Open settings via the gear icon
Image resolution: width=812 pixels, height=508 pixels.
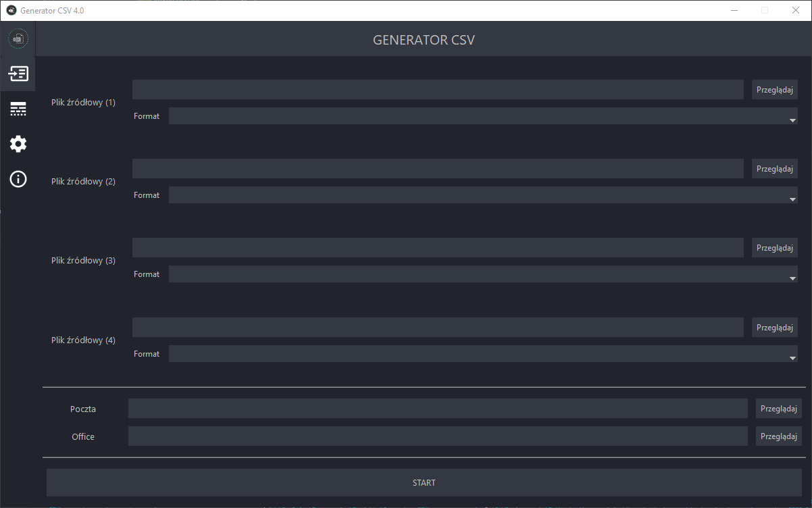pyautogui.click(x=18, y=144)
